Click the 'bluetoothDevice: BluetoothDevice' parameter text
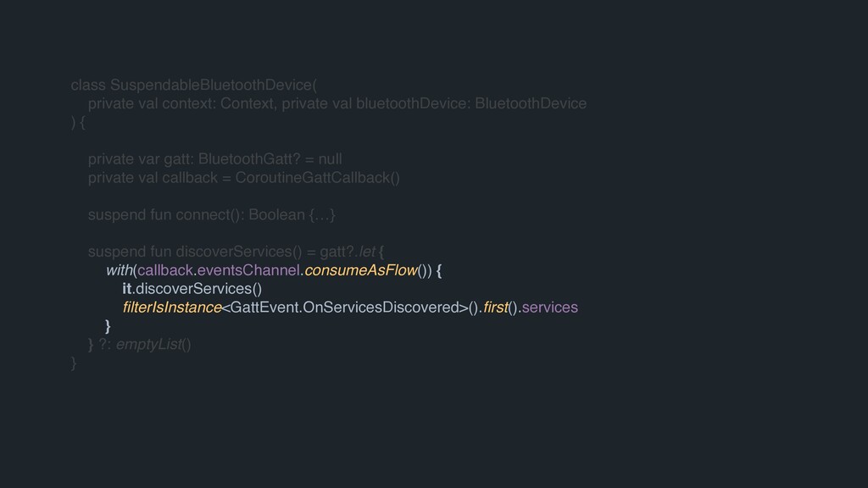 click(x=471, y=103)
